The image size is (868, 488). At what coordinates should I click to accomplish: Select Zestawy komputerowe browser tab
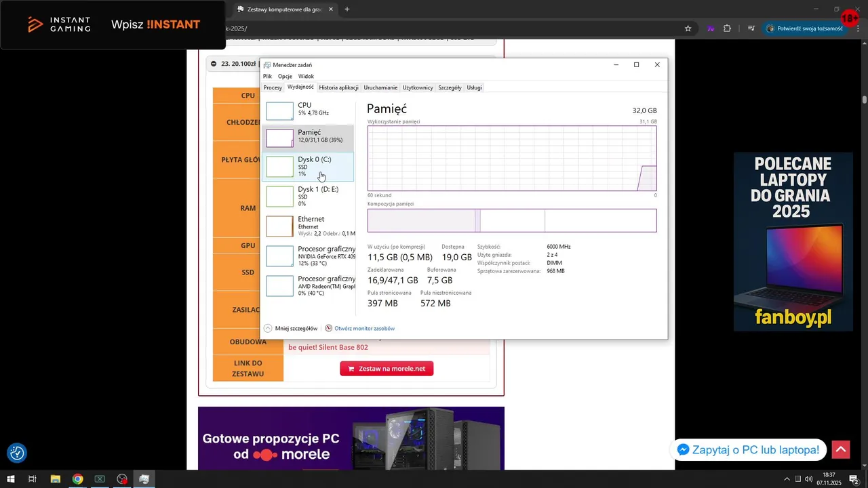pos(285,9)
